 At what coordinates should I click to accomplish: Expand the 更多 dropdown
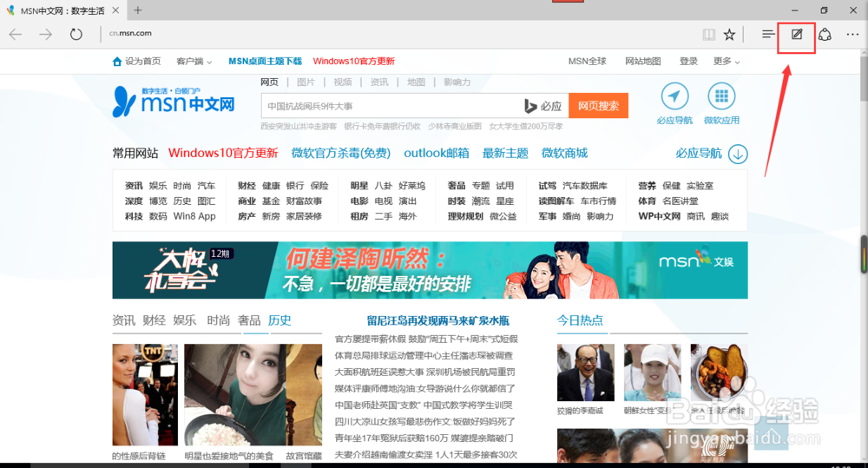(727, 62)
